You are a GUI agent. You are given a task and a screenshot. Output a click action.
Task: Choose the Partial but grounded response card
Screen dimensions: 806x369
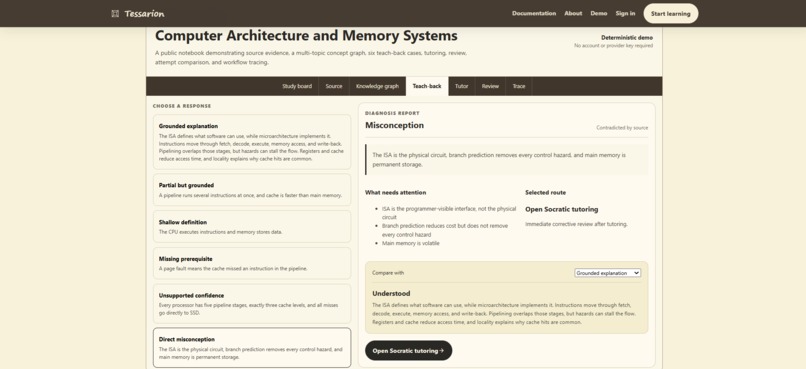[252, 190]
